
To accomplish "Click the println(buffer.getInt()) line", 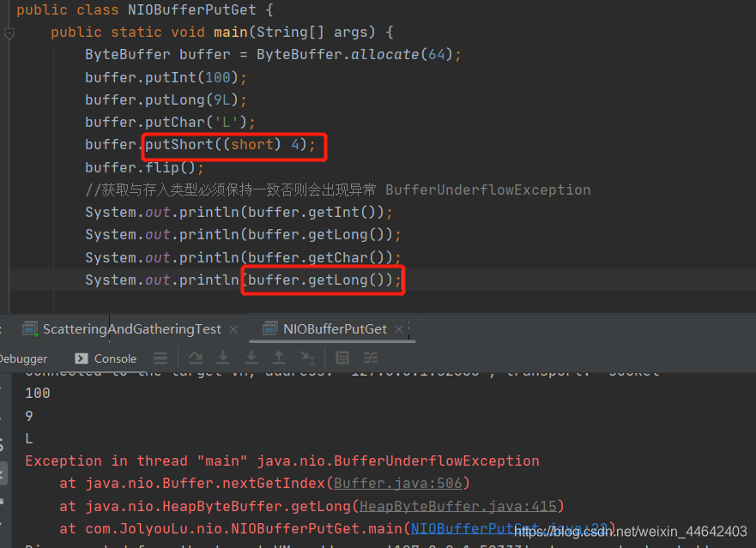I will 239,212.
